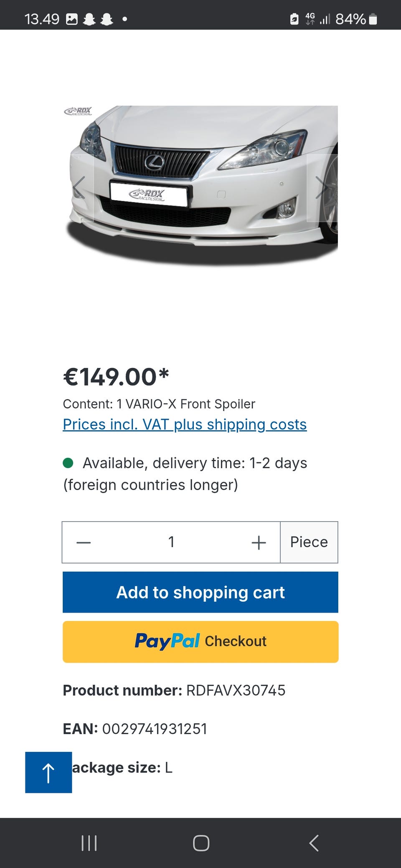Show the next product image
This screenshot has width=401, height=868.
[321, 187]
